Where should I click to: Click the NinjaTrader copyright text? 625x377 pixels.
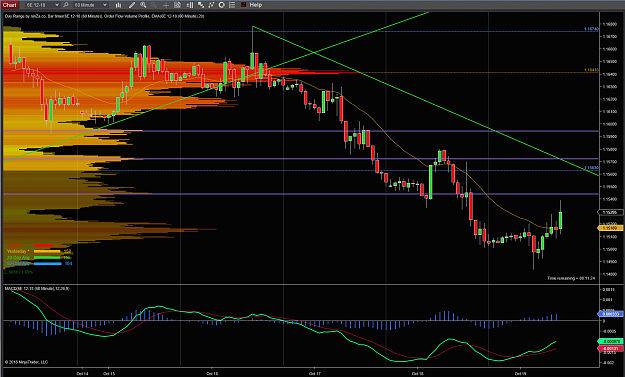[26, 362]
